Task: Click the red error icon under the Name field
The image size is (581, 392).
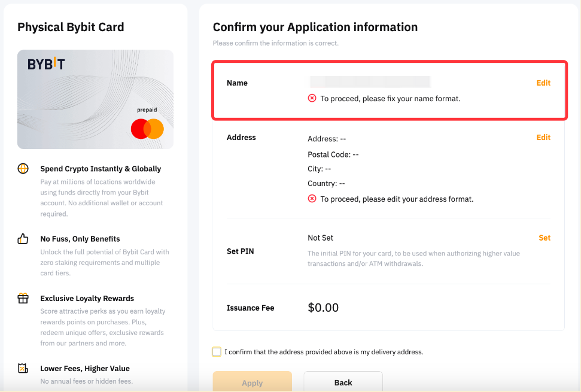Action: 312,98
